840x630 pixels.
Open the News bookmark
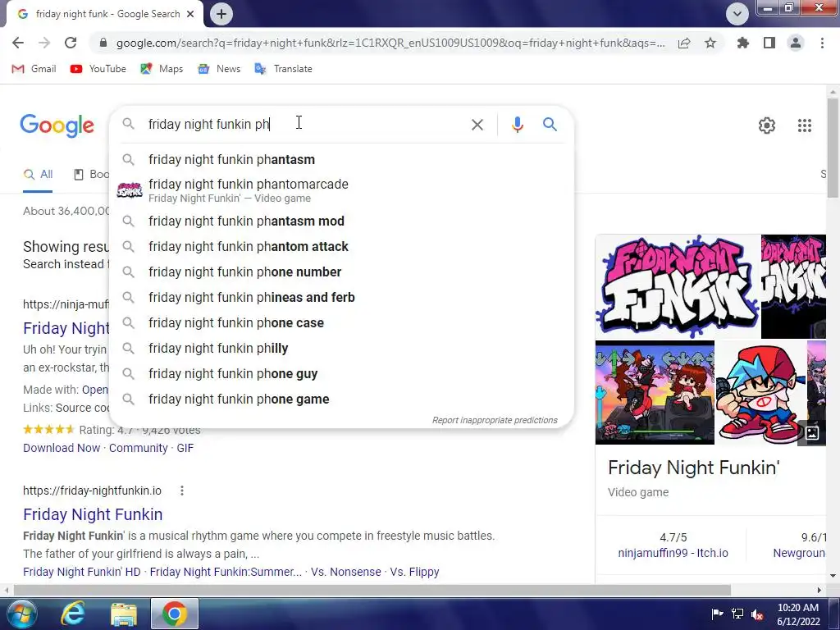pos(219,69)
